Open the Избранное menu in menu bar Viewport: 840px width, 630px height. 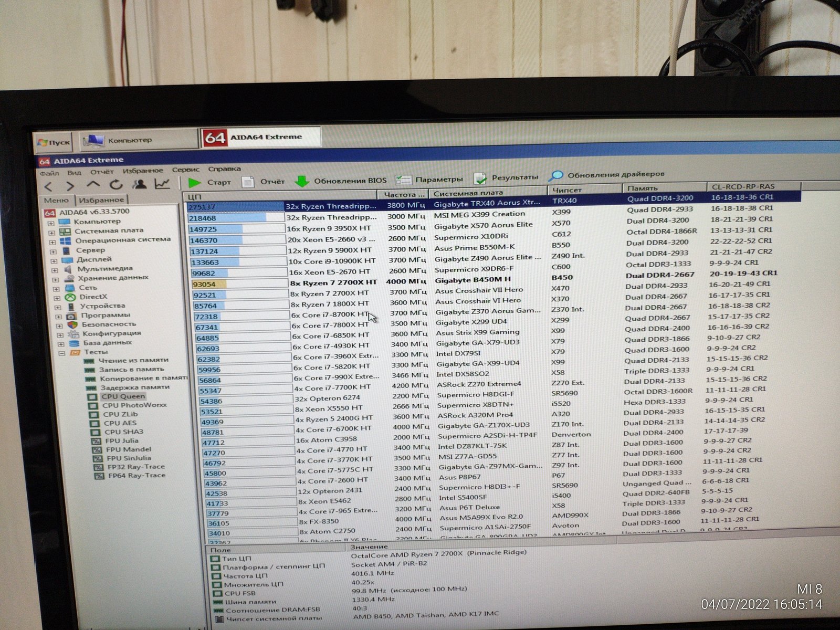pyautogui.click(x=143, y=171)
